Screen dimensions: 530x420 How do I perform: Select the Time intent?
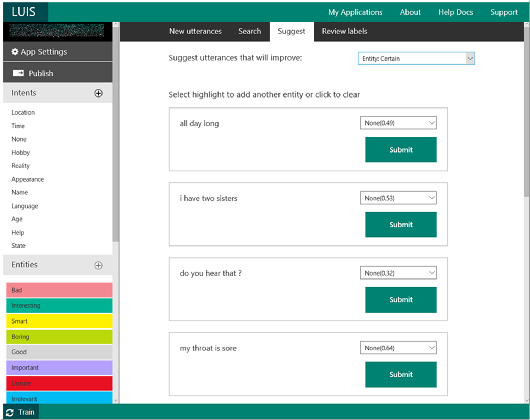(18, 126)
